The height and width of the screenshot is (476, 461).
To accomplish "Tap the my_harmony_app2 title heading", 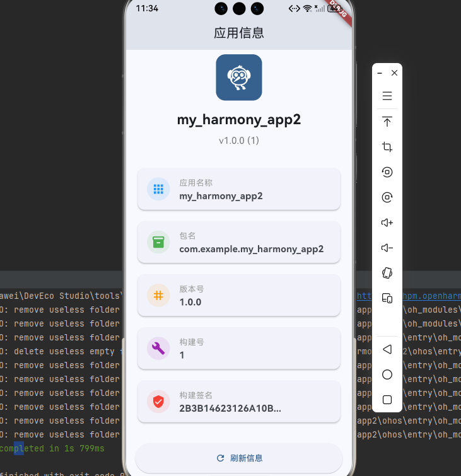I will point(239,120).
